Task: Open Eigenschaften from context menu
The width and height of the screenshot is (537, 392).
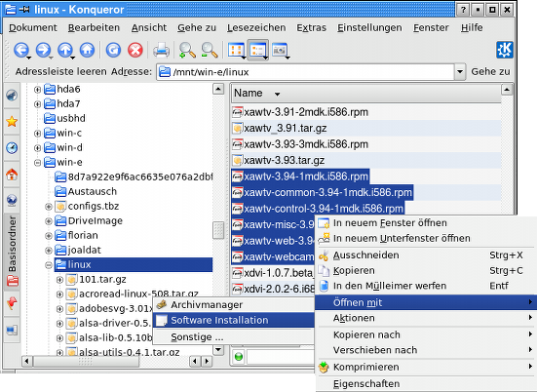Action: coord(426,384)
